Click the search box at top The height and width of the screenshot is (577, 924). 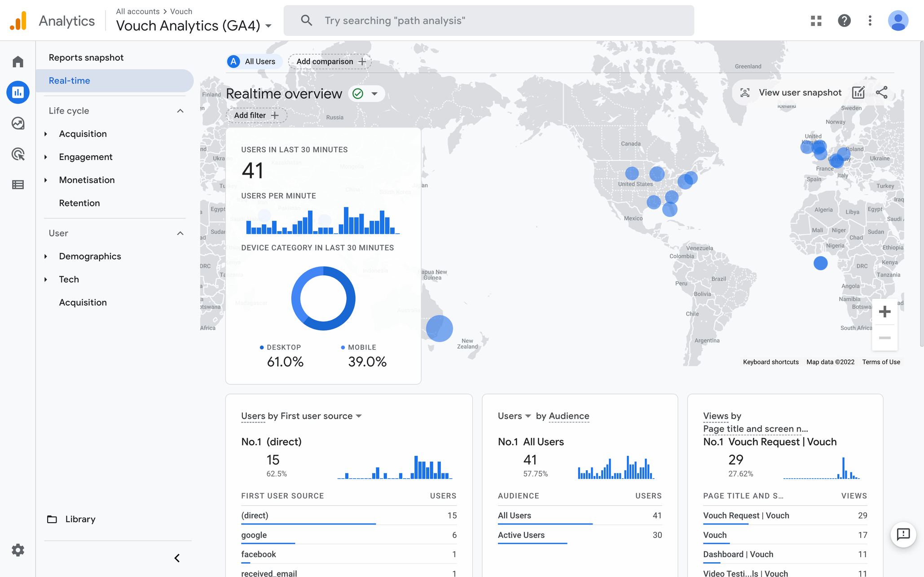point(488,21)
